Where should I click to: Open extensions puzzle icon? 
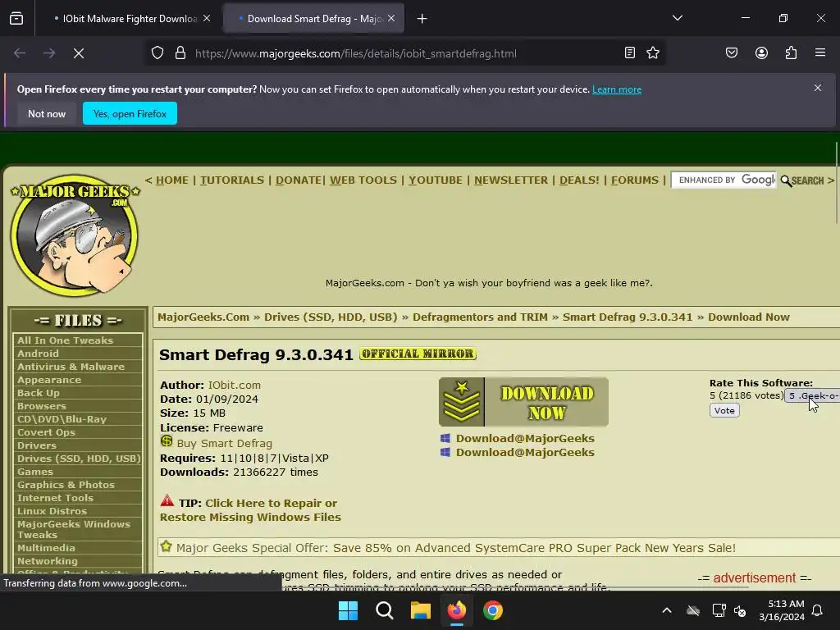[x=791, y=52]
